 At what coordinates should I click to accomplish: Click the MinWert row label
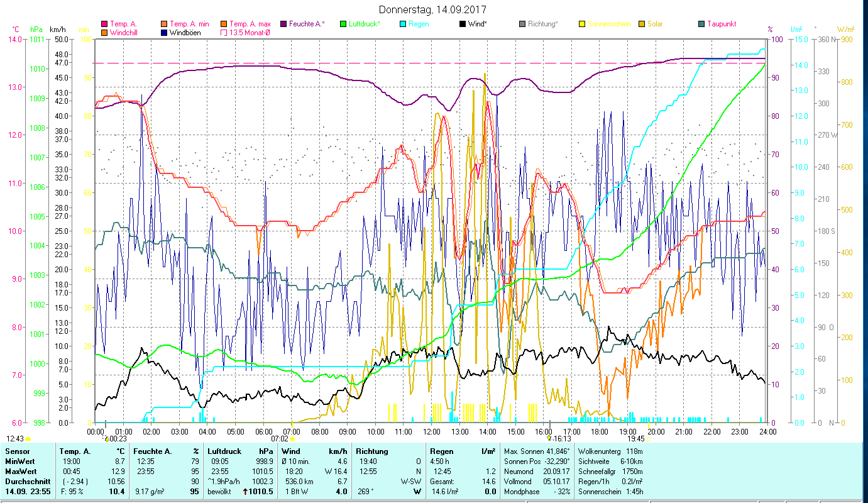coord(19,462)
